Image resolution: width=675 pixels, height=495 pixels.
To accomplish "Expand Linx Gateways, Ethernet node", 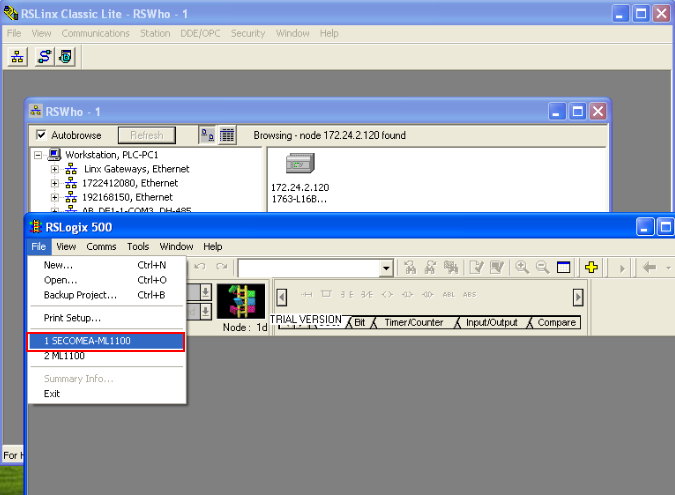I will tap(54, 169).
